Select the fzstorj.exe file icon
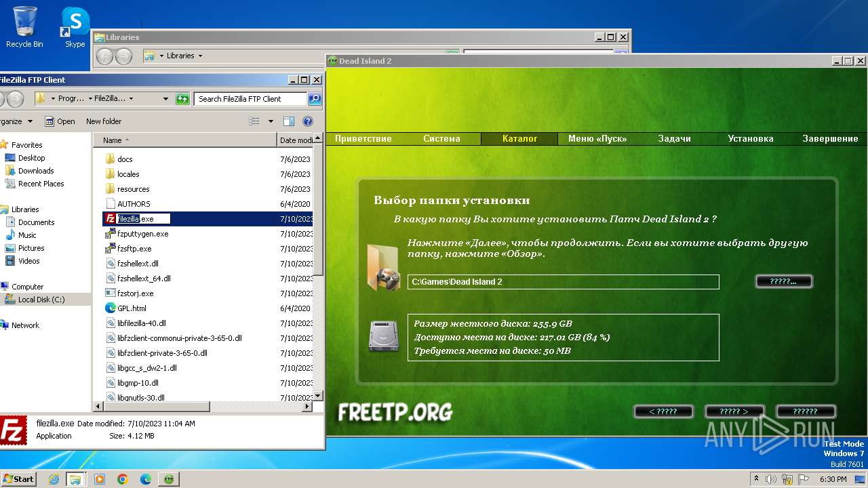The image size is (868, 488). coord(111,293)
